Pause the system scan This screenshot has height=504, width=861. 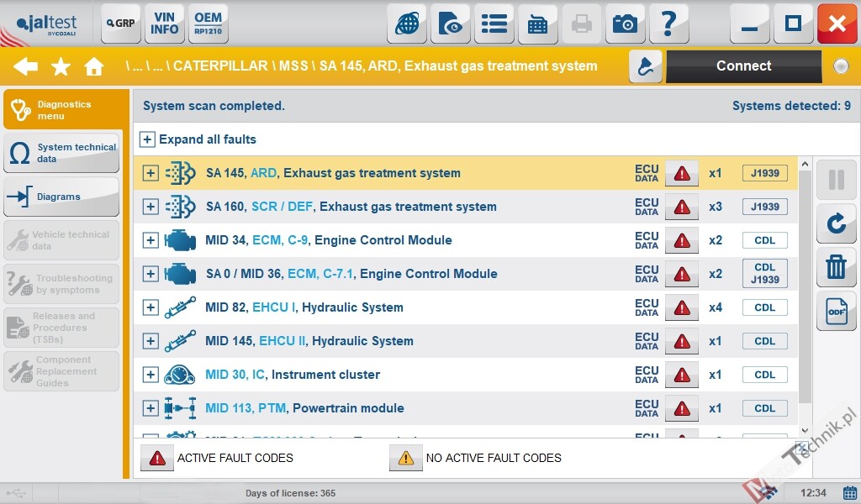(x=837, y=179)
